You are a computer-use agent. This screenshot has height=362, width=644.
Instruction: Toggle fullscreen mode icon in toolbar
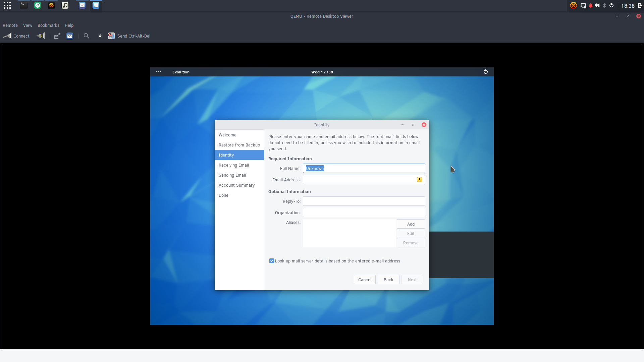(57, 36)
